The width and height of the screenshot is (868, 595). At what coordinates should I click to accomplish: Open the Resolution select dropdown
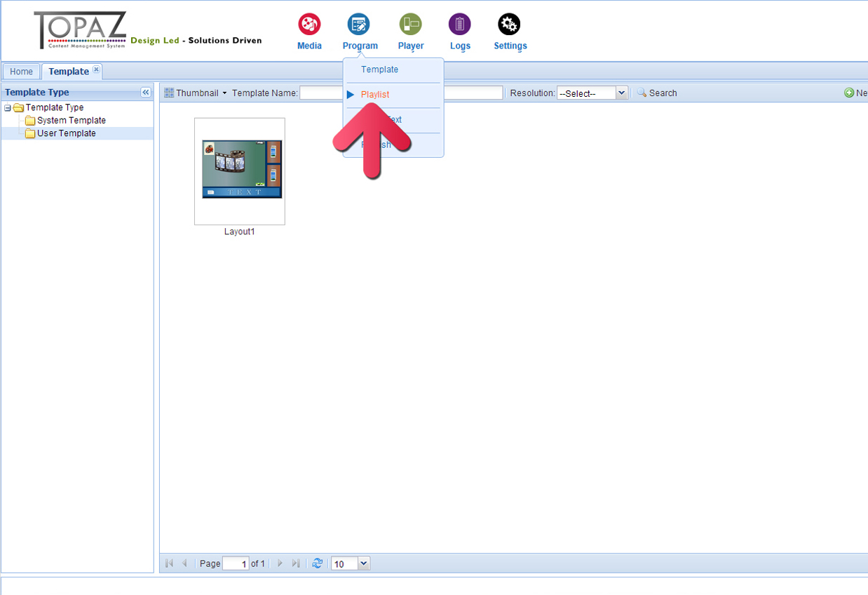pyautogui.click(x=621, y=93)
